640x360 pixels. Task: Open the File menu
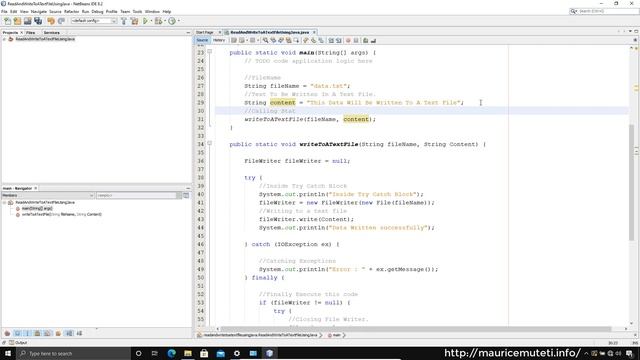point(4,11)
